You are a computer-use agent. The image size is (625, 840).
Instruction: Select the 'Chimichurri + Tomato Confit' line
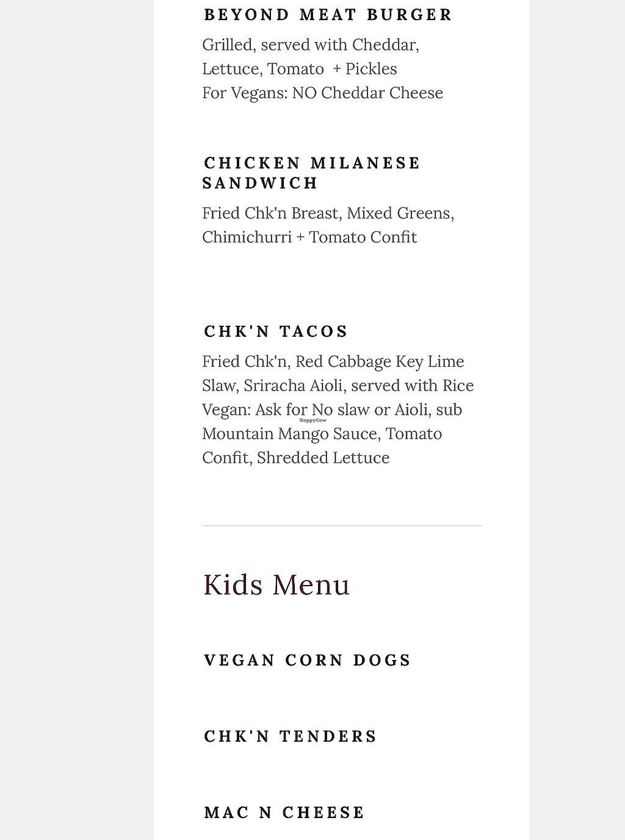pos(309,237)
